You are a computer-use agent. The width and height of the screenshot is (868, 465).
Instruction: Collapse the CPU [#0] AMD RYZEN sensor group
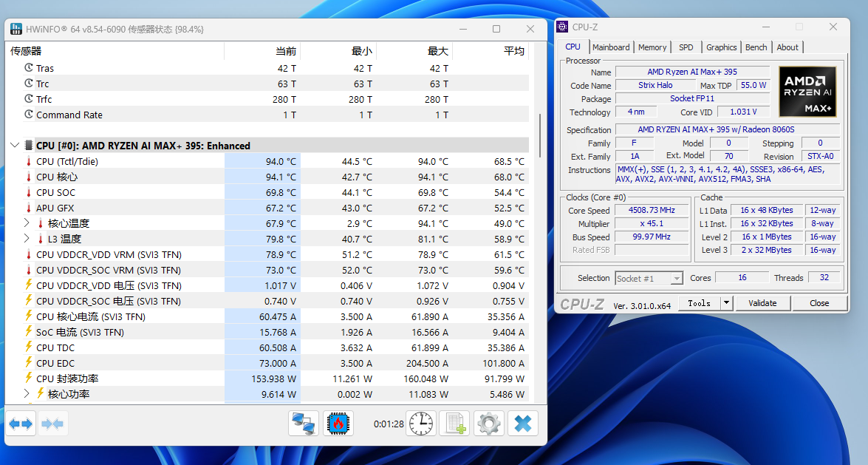pos(14,145)
